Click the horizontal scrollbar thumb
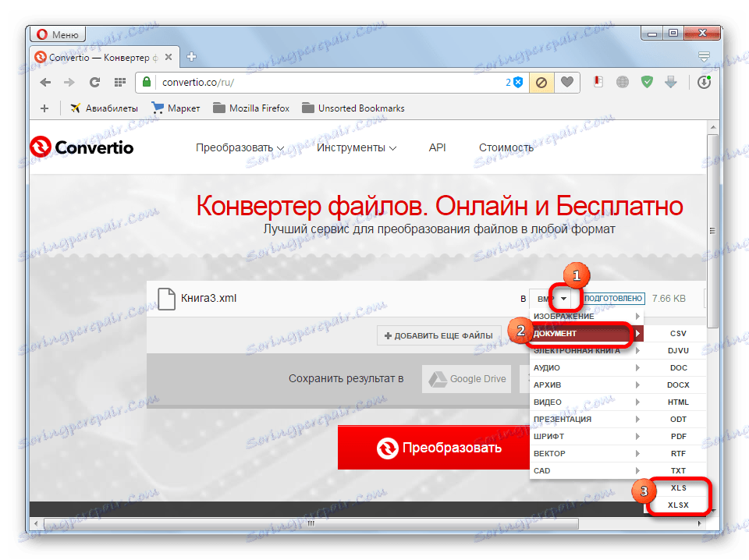The height and width of the screenshot is (560, 749). tap(311, 523)
